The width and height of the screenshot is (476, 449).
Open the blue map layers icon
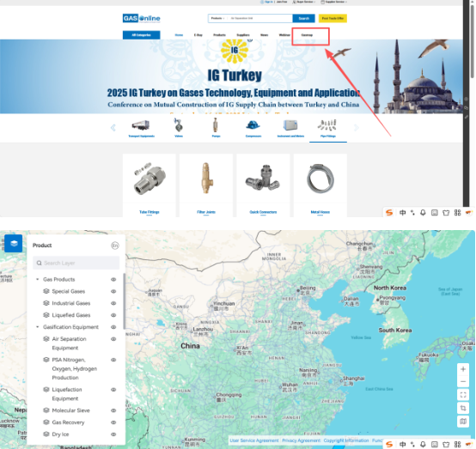point(14,243)
